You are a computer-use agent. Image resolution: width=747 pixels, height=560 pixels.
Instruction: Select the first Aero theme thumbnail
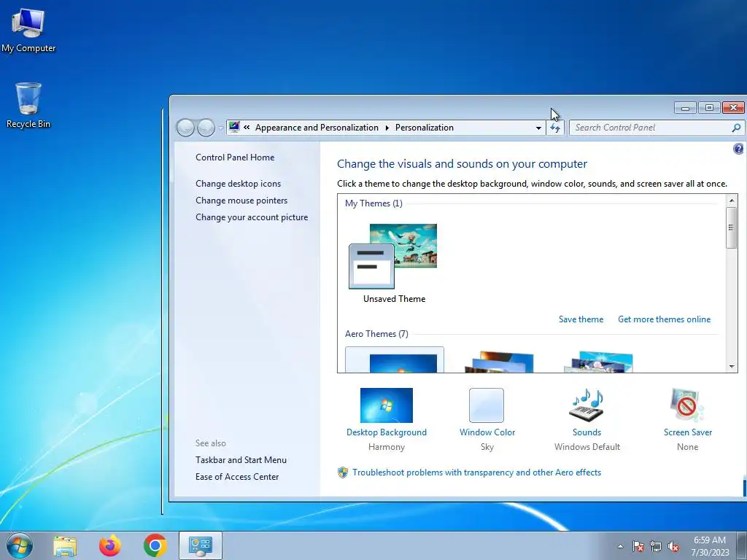(x=395, y=360)
